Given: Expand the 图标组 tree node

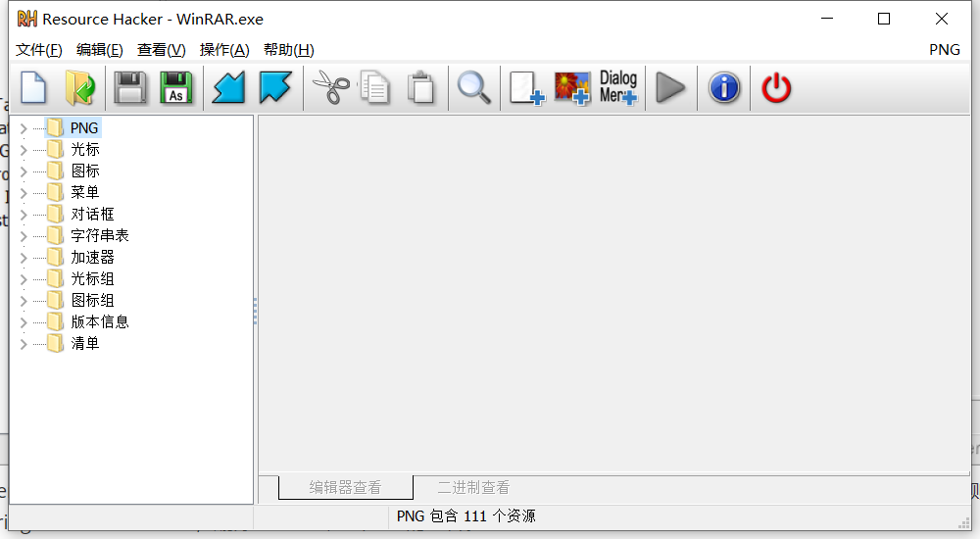Looking at the screenshot, I should click(x=24, y=301).
